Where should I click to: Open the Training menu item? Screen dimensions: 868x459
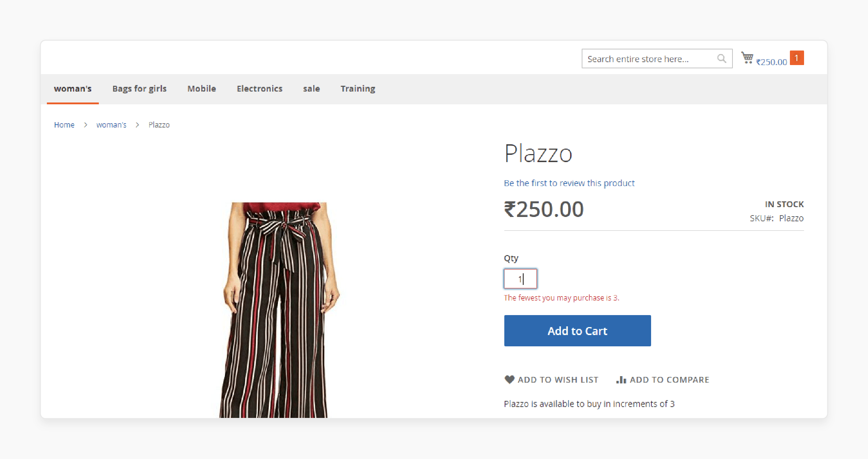click(x=358, y=89)
